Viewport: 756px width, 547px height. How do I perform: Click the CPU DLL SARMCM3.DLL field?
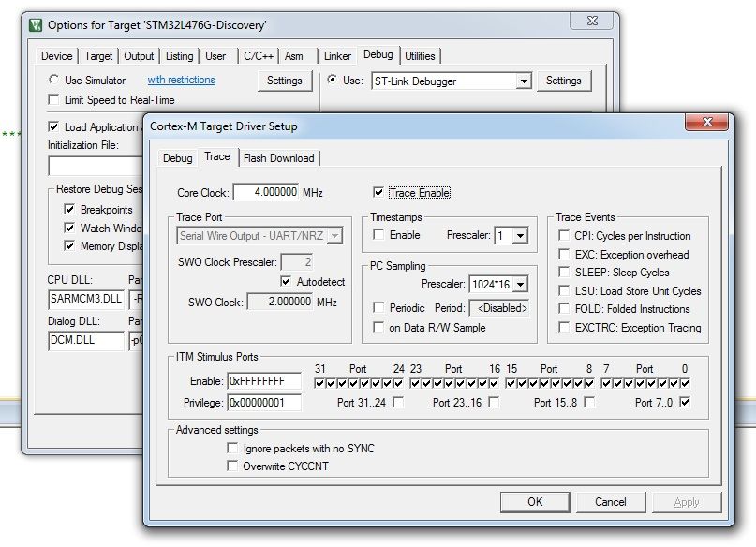[86, 300]
